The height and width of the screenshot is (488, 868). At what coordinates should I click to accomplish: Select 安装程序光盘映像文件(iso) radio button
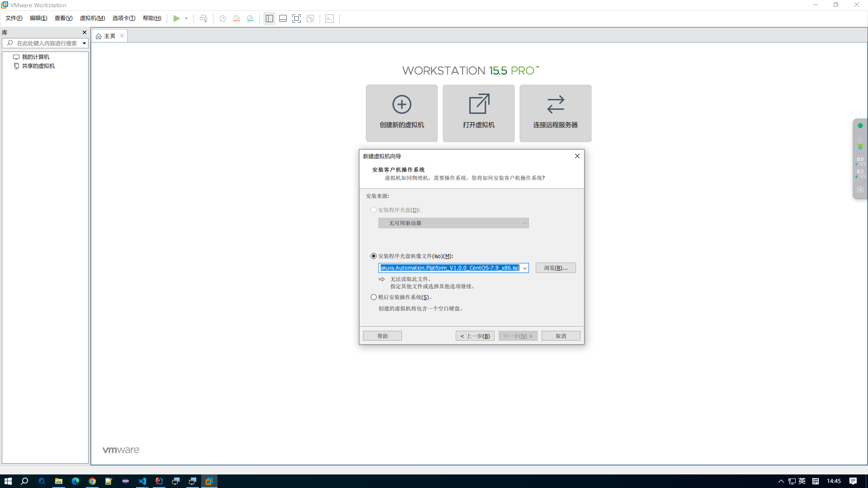click(x=373, y=256)
